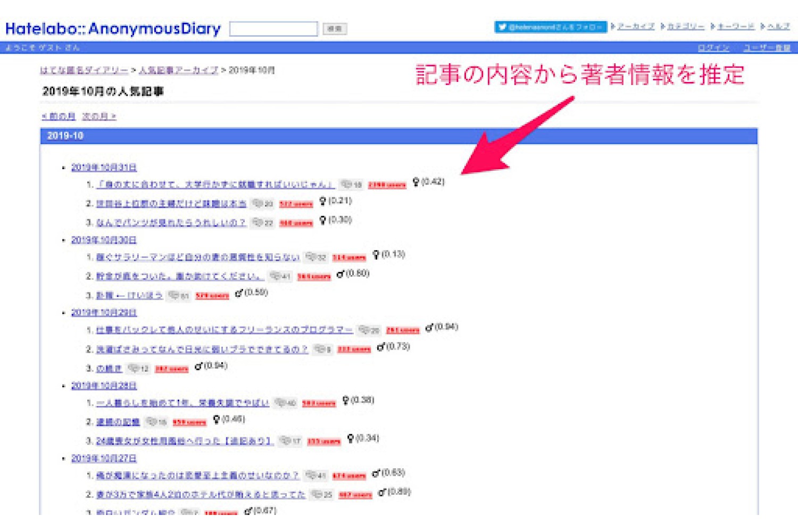798x532 pixels.
Task: Click the female icon beside score (0.46)
Action: [x=217, y=420]
